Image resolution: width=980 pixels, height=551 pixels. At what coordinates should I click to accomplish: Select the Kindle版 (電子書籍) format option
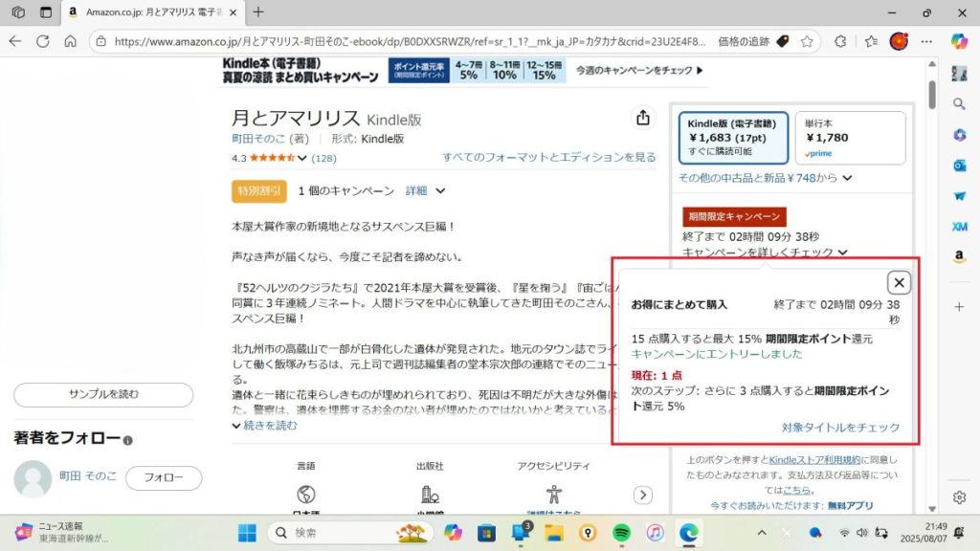(733, 138)
